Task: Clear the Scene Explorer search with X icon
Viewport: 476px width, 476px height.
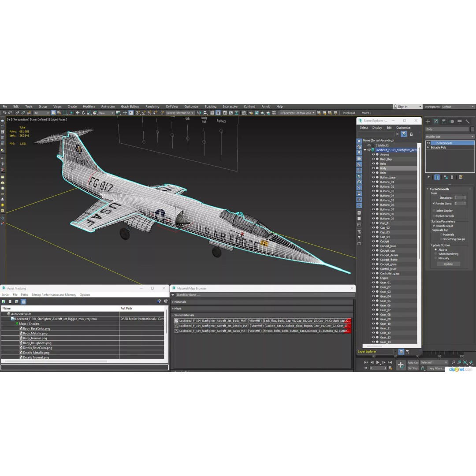Action: 397,134
